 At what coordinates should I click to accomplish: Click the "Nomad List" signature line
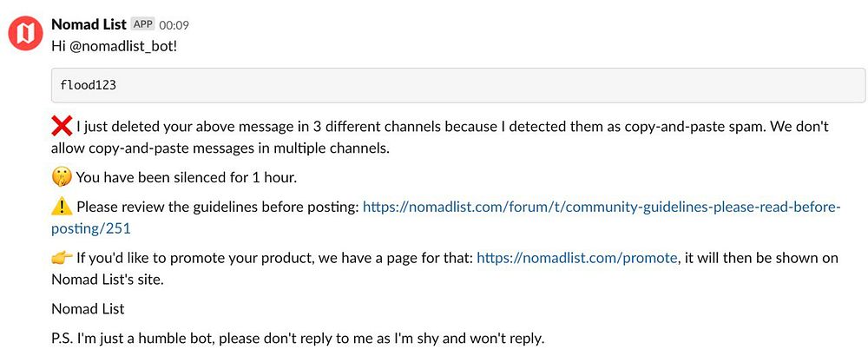tap(88, 308)
